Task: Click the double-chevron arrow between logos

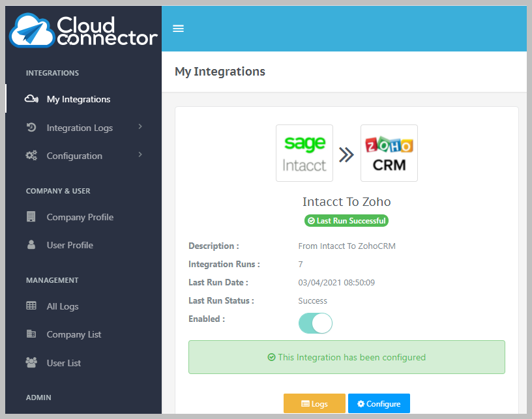Action: [x=346, y=155]
